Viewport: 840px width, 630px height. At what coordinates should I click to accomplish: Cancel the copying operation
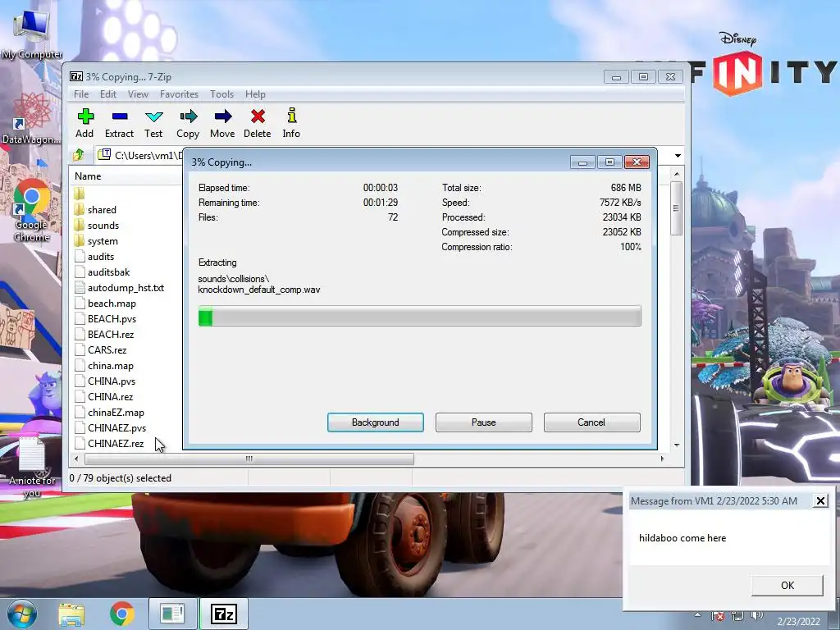point(591,422)
